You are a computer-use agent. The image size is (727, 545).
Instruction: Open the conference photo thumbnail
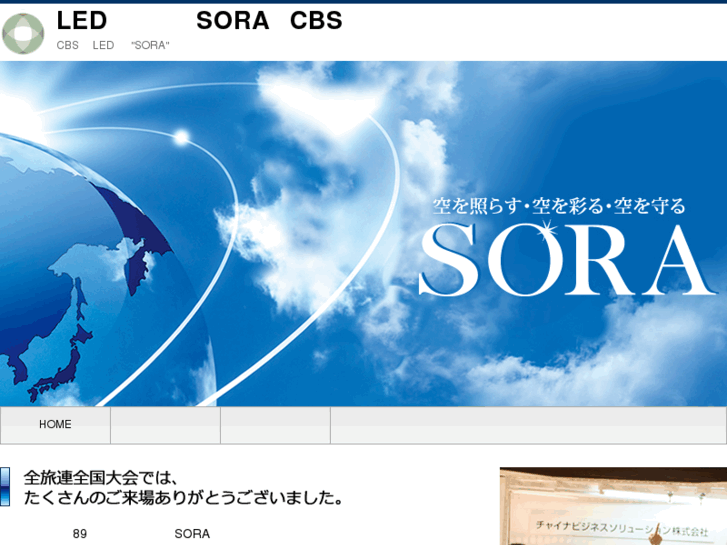pyautogui.click(x=613, y=506)
